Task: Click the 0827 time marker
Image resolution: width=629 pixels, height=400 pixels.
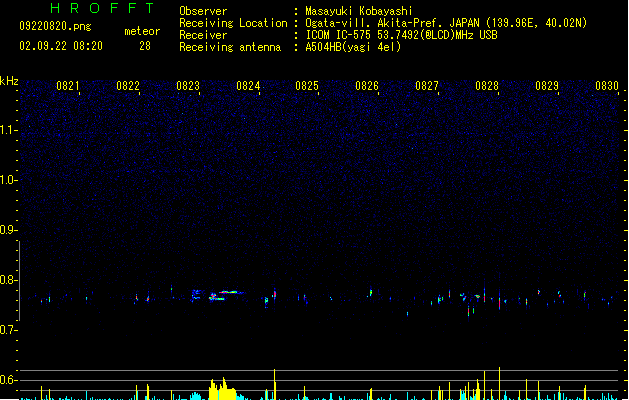Action: click(427, 86)
